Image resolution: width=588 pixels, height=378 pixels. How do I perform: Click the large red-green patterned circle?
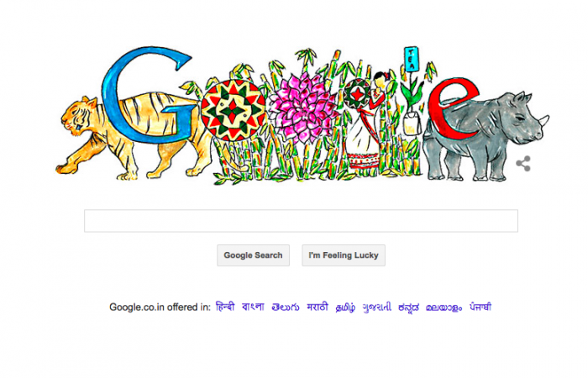click(234, 110)
